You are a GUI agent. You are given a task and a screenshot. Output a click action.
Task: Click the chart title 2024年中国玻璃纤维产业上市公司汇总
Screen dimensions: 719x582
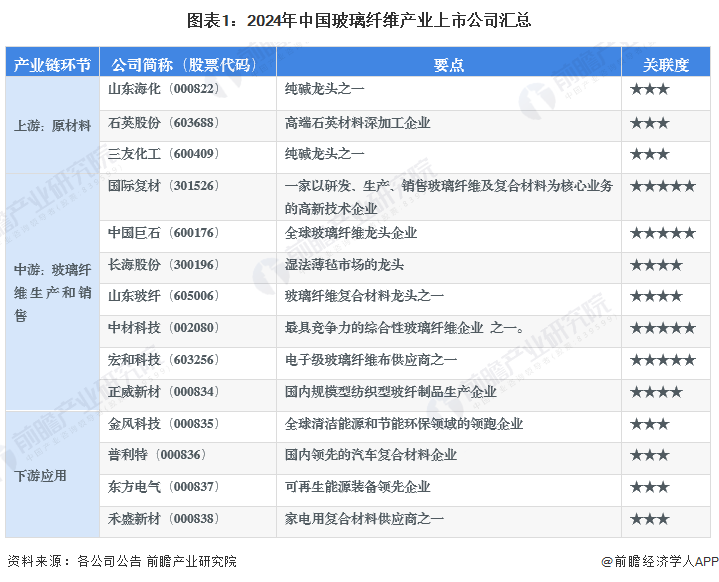[x=359, y=21]
